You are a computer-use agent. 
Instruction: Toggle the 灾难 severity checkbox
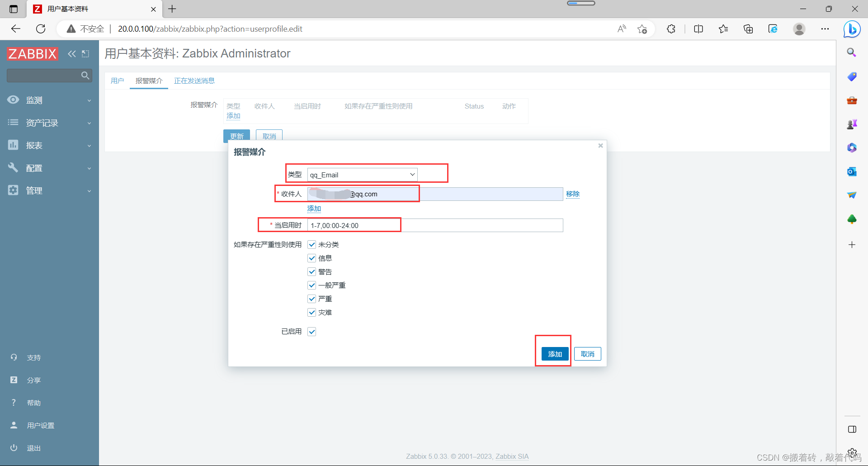pos(311,312)
